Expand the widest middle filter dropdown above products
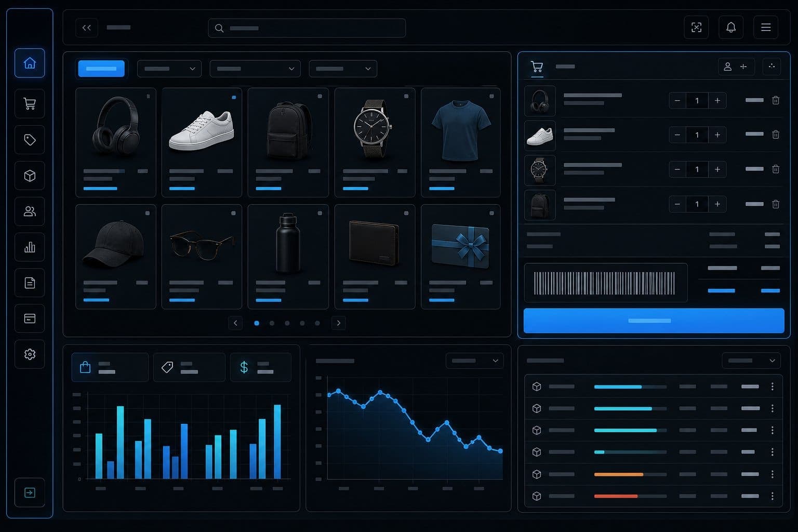Viewport: 798px width, 532px height. [x=255, y=69]
